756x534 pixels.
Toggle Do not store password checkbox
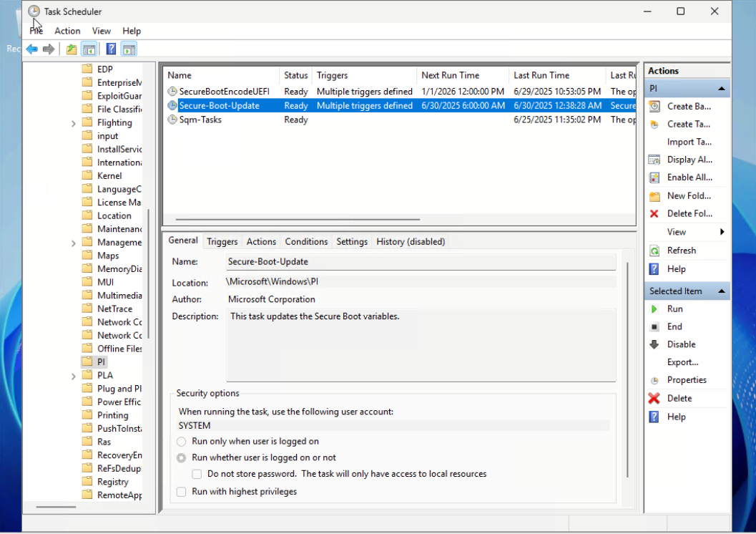(x=197, y=474)
